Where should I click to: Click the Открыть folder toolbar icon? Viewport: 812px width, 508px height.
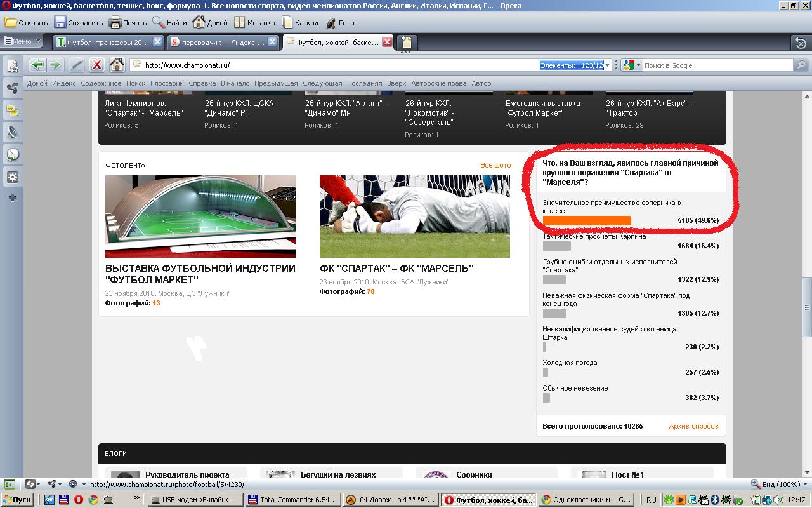(x=11, y=22)
